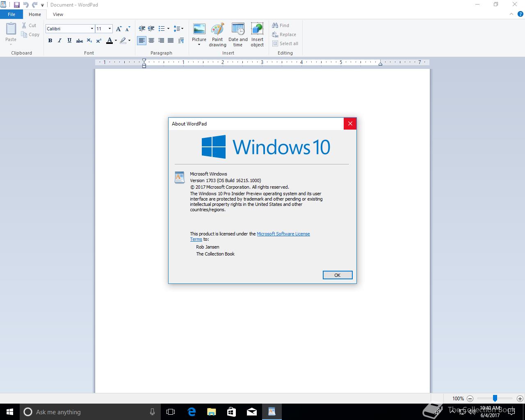Expand the font family dropdown arrow

tap(92, 29)
